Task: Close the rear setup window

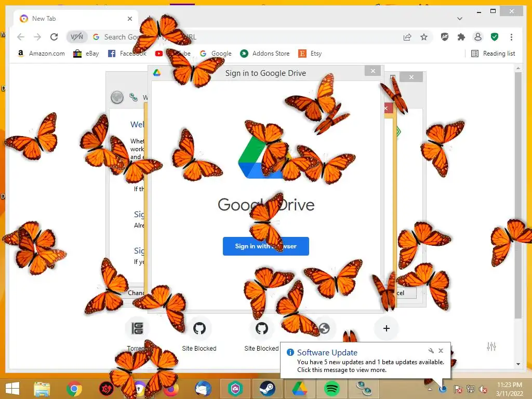Action: [411, 77]
